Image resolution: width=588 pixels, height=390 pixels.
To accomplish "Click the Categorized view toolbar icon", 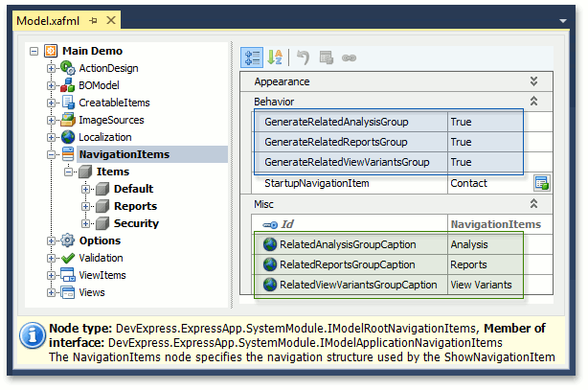I will click(x=252, y=57).
